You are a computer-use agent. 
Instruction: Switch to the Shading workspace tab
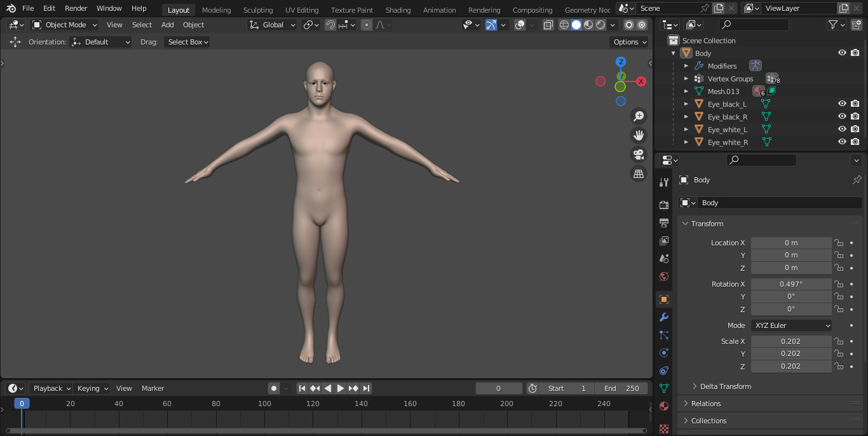398,10
